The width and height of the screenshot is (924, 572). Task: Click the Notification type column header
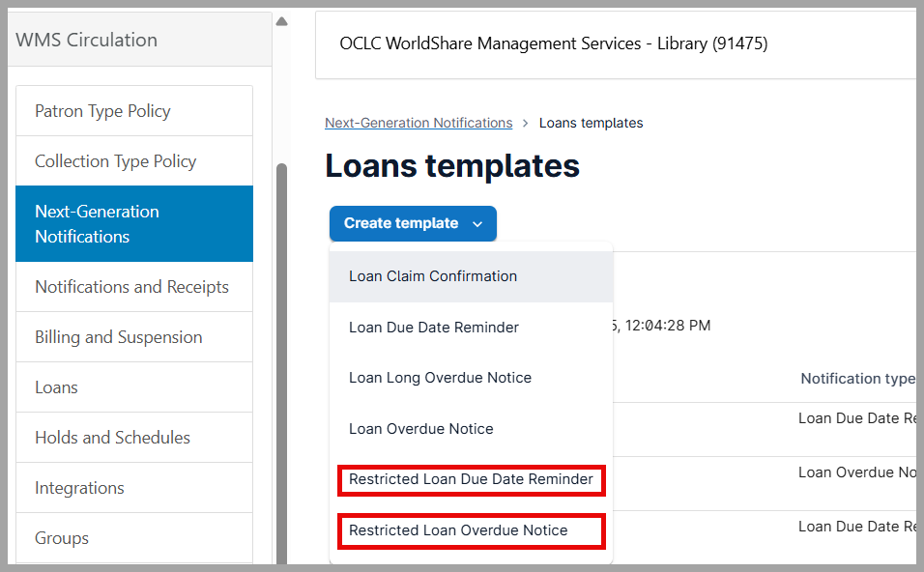coord(856,379)
